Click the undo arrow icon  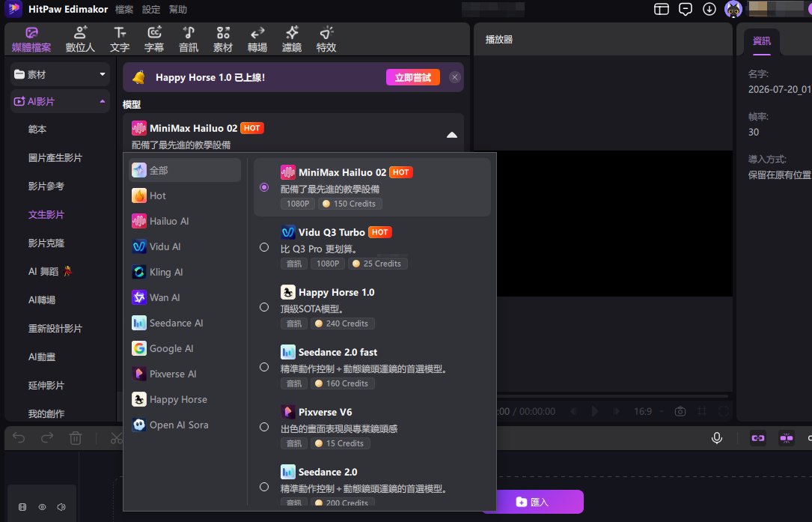point(19,438)
